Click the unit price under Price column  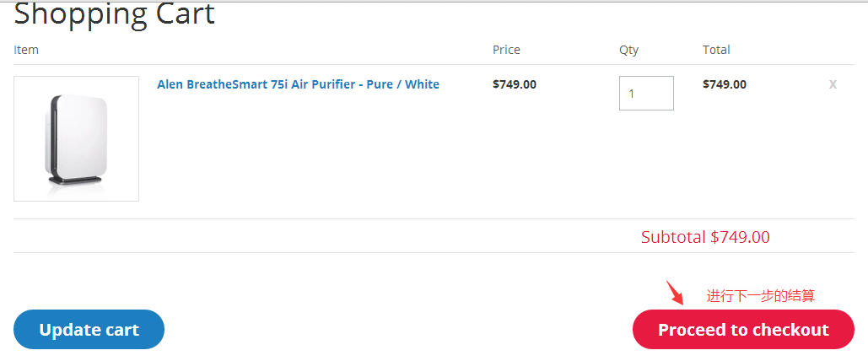click(515, 84)
